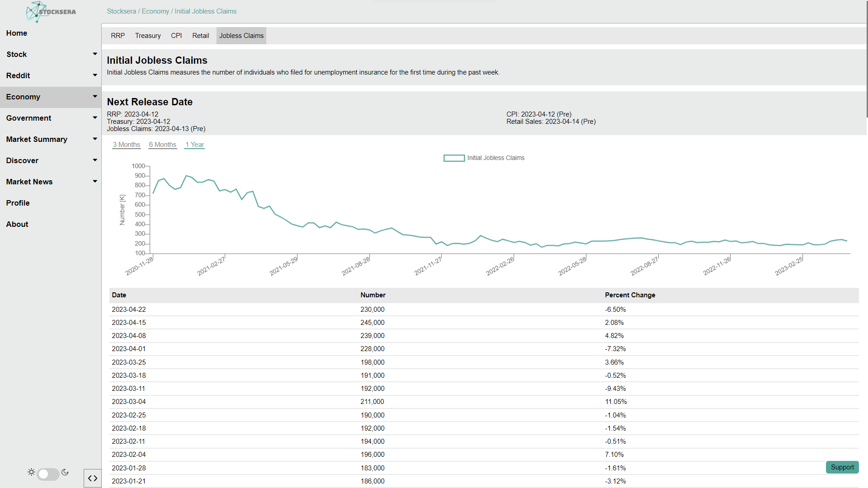Expand the Market Summary arrow
The image size is (868, 488).
[x=95, y=139]
